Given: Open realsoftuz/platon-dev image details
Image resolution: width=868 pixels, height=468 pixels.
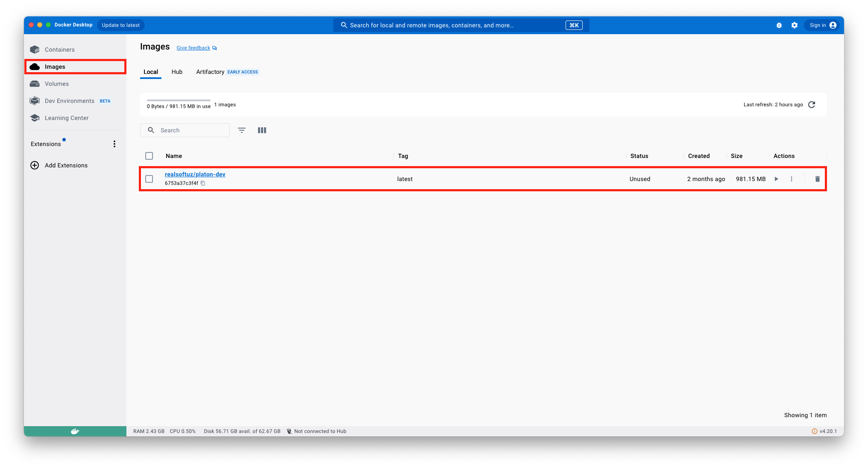Looking at the screenshot, I should (195, 174).
